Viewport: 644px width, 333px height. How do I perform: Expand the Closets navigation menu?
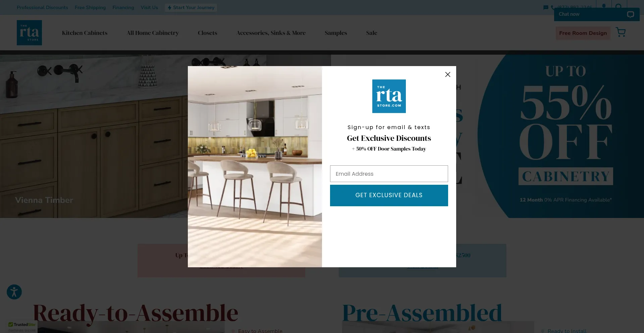tap(207, 33)
